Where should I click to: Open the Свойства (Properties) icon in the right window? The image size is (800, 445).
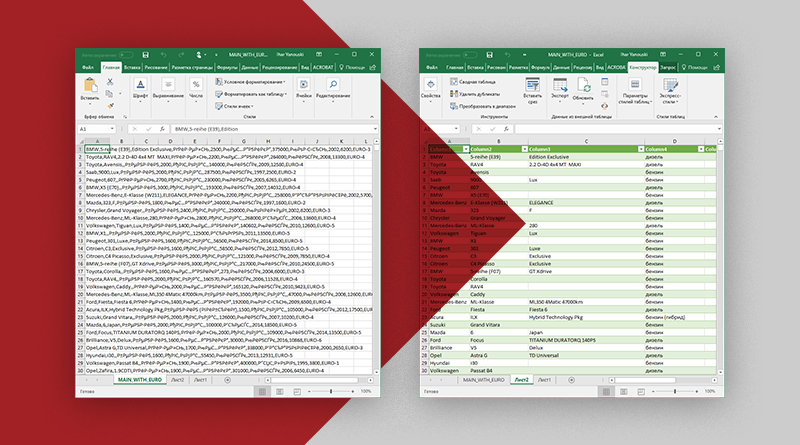pyautogui.click(x=430, y=85)
